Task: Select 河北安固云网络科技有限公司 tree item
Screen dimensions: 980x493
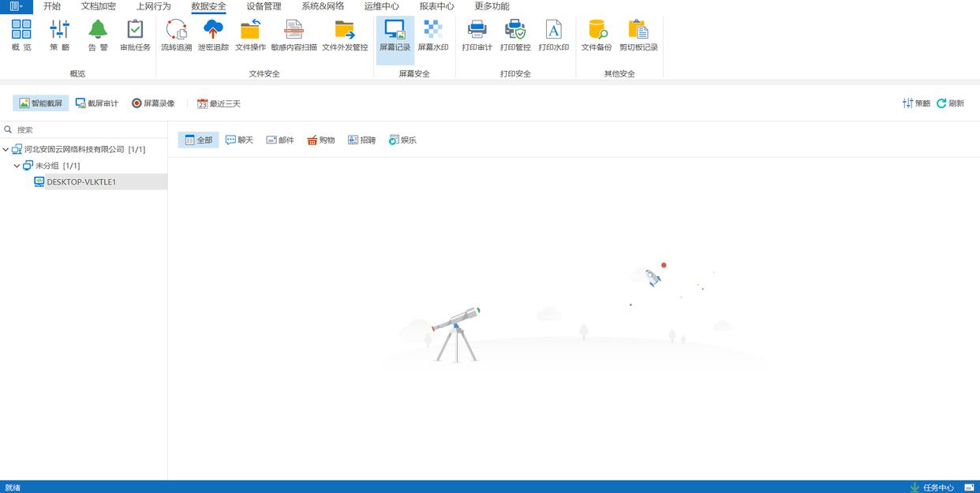Action: point(78,149)
